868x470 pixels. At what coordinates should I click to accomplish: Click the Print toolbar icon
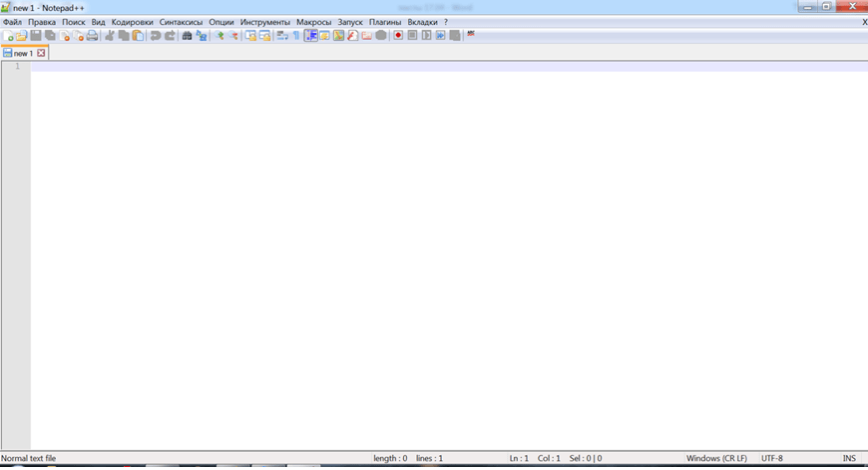[x=92, y=36]
